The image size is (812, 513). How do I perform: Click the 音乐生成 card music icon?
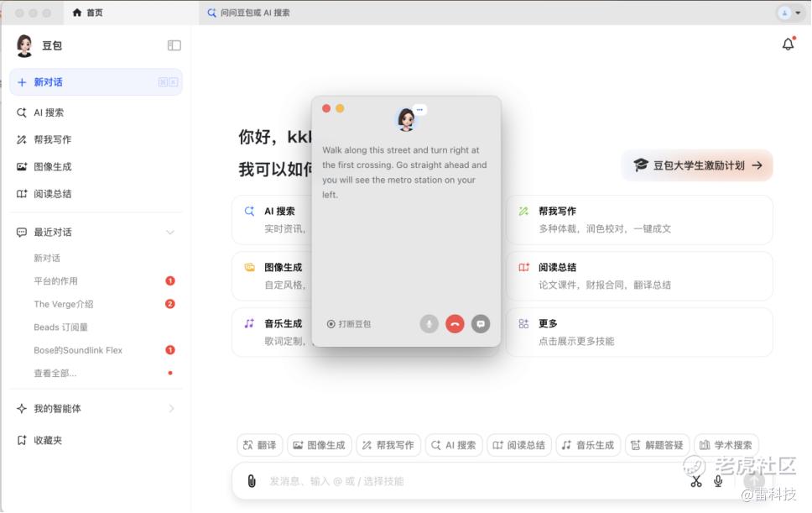click(x=249, y=323)
